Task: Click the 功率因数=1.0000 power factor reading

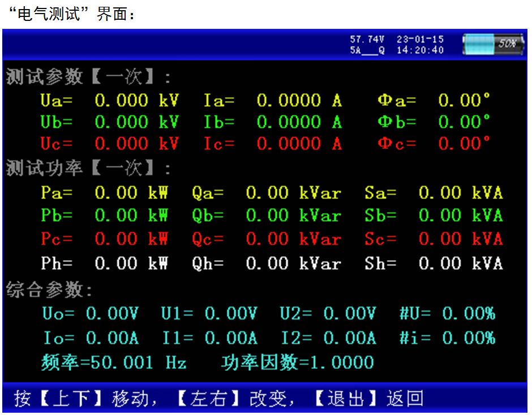Action: click(x=297, y=362)
